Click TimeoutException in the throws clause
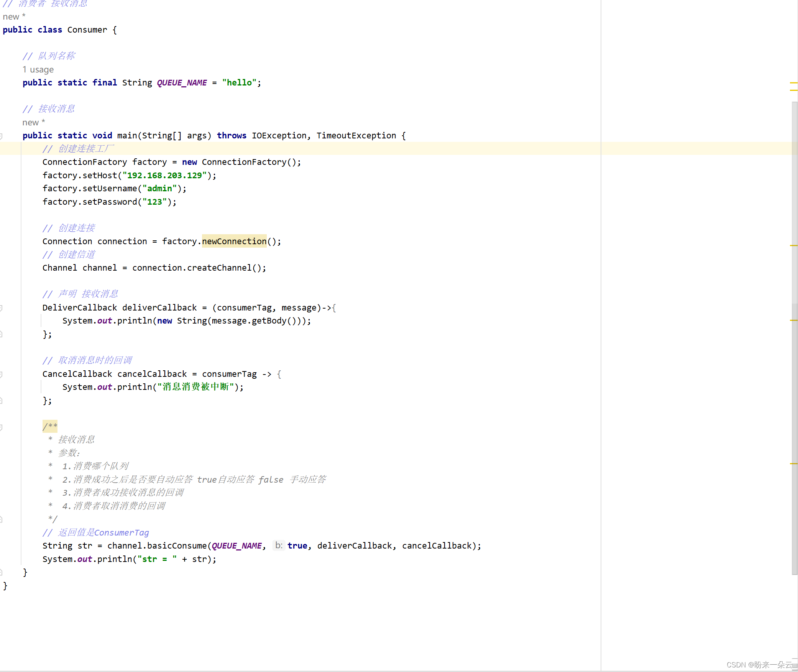798x672 pixels. [356, 136]
